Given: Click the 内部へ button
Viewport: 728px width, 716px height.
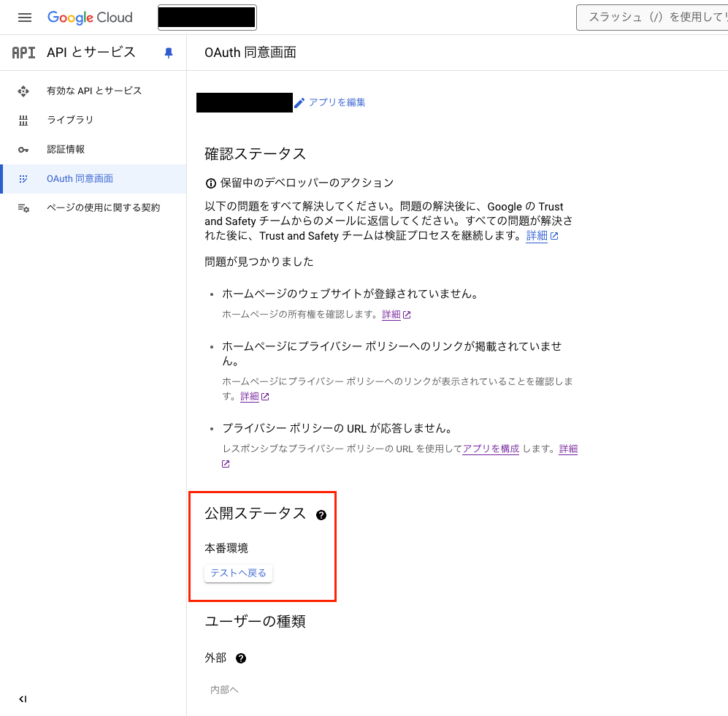Looking at the screenshot, I should click(225, 690).
